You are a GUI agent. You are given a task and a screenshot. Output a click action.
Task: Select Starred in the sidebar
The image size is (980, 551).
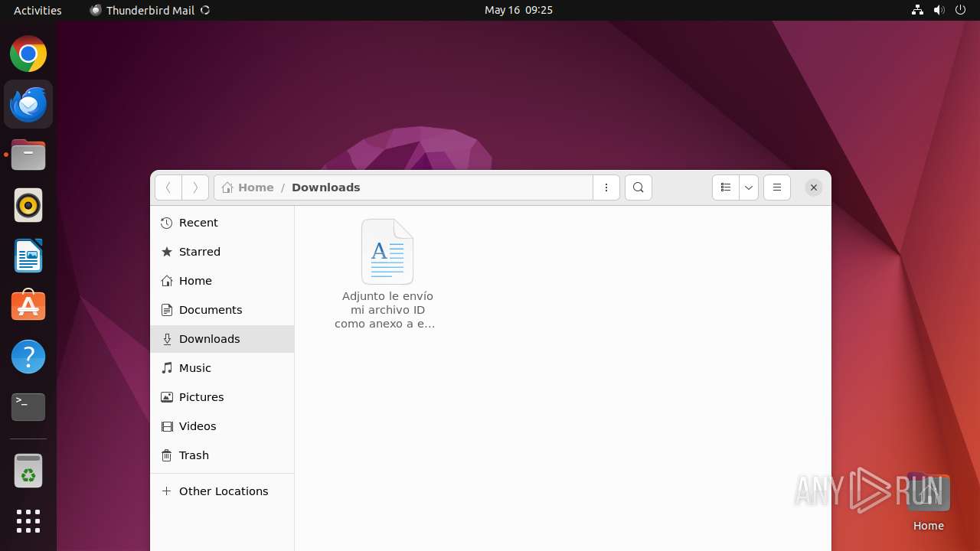point(222,252)
